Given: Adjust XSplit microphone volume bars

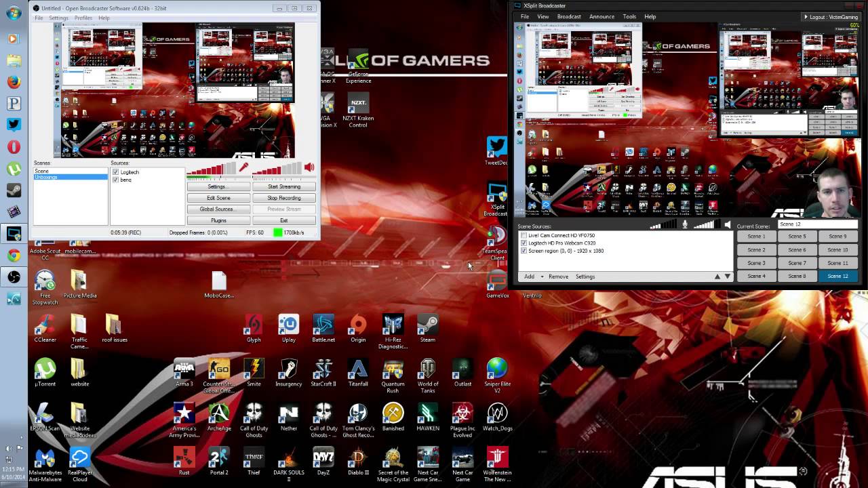Looking at the screenshot, I should pyautogui.click(x=664, y=224).
